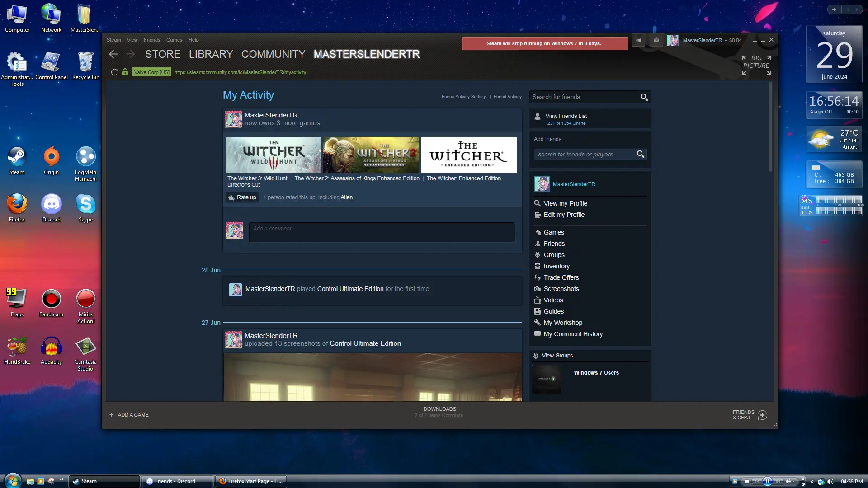The height and width of the screenshot is (488, 868).
Task: Open Inventory in the sidebar
Action: point(557,266)
